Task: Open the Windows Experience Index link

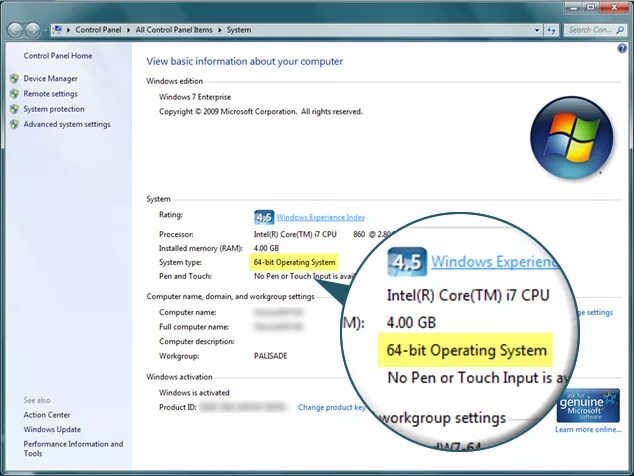Action: coord(321,218)
